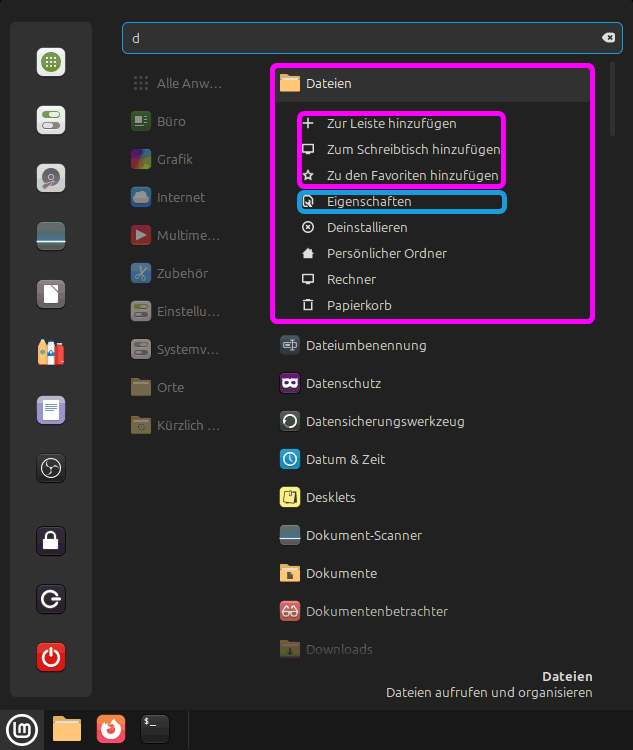
Task: Launch Datensicherungswerkzeug from the results
Action: tap(384, 421)
